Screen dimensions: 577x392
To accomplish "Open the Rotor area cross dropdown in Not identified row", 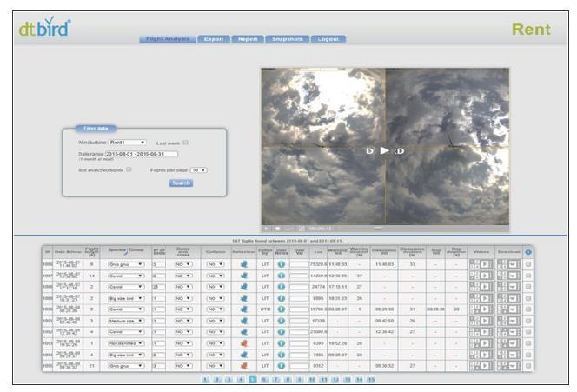I will click(183, 343).
